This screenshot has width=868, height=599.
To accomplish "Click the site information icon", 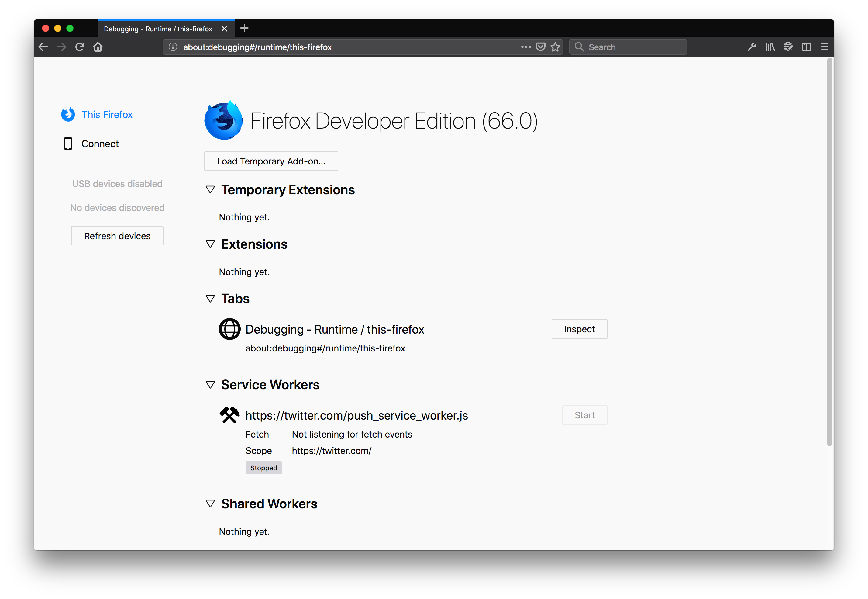I will tap(173, 47).
